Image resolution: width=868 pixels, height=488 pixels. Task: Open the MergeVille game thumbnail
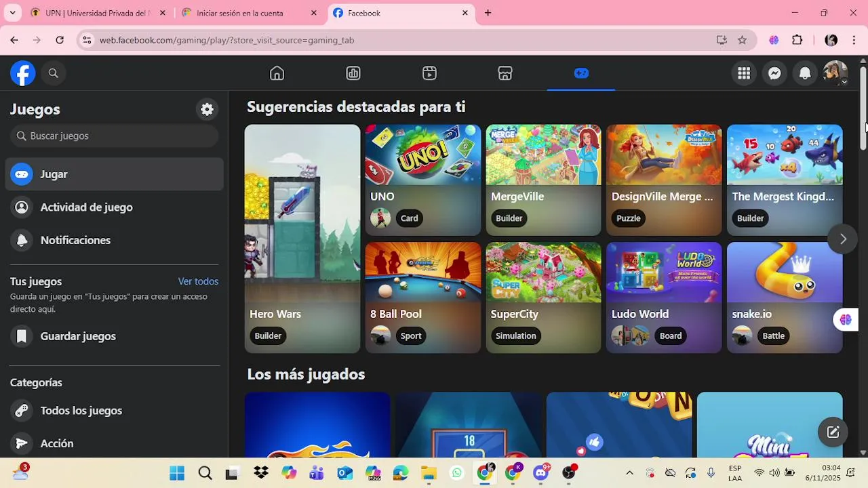tap(543, 155)
